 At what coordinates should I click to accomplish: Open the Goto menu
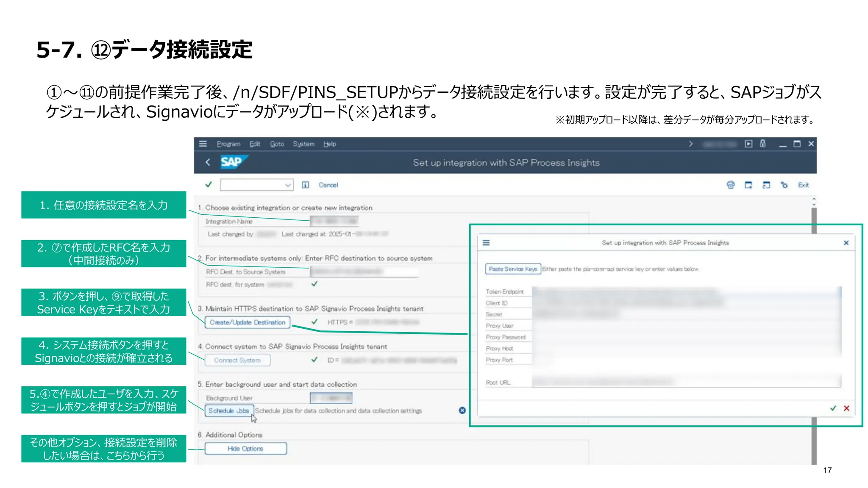point(277,144)
